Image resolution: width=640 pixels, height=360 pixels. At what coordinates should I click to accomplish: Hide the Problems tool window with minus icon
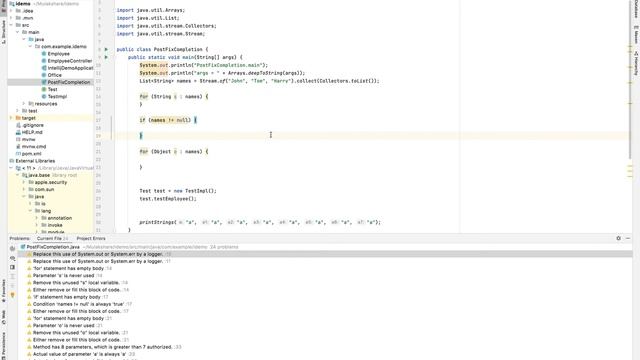(628, 238)
